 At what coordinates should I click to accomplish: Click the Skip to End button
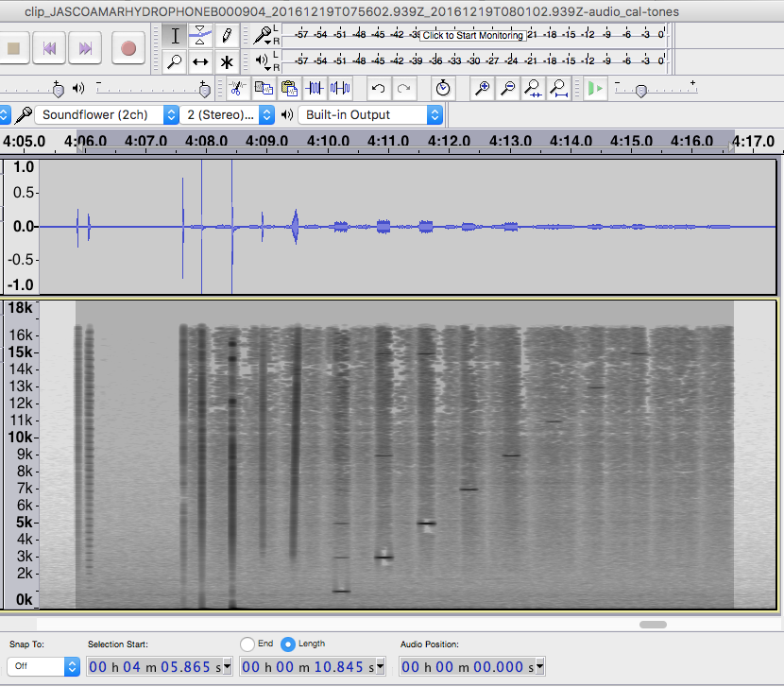pos(85,48)
